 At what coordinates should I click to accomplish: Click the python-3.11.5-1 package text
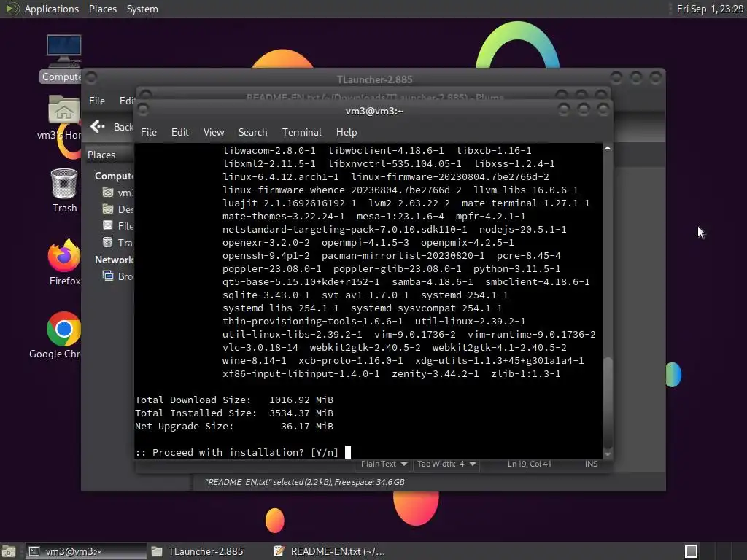click(x=517, y=268)
